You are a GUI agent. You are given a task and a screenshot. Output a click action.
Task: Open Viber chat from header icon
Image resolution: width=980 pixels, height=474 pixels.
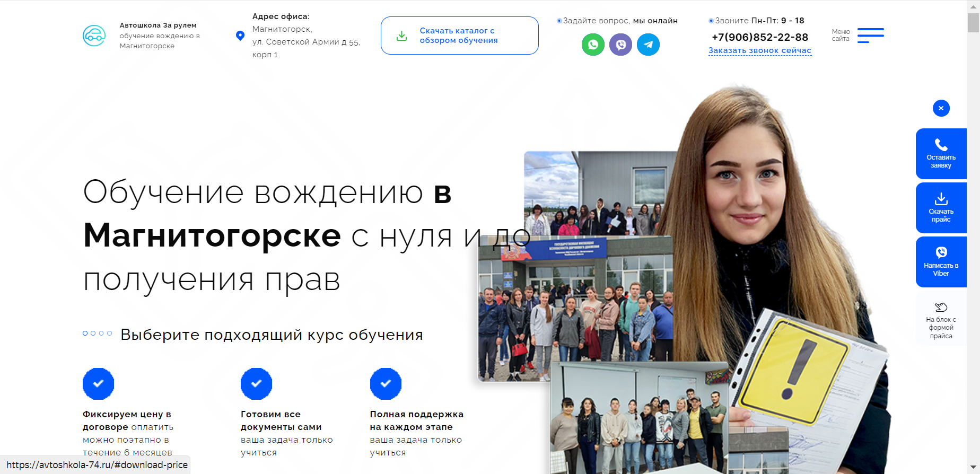620,45
